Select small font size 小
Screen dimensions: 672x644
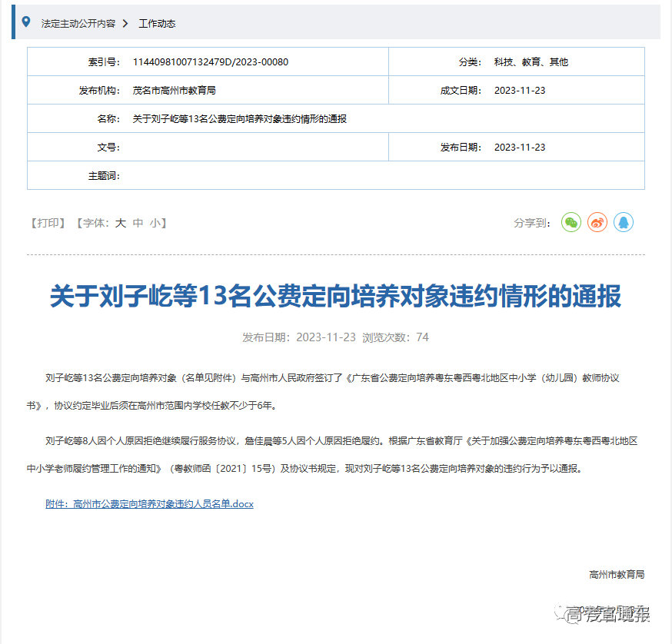pyautogui.click(x=154, y=222)
